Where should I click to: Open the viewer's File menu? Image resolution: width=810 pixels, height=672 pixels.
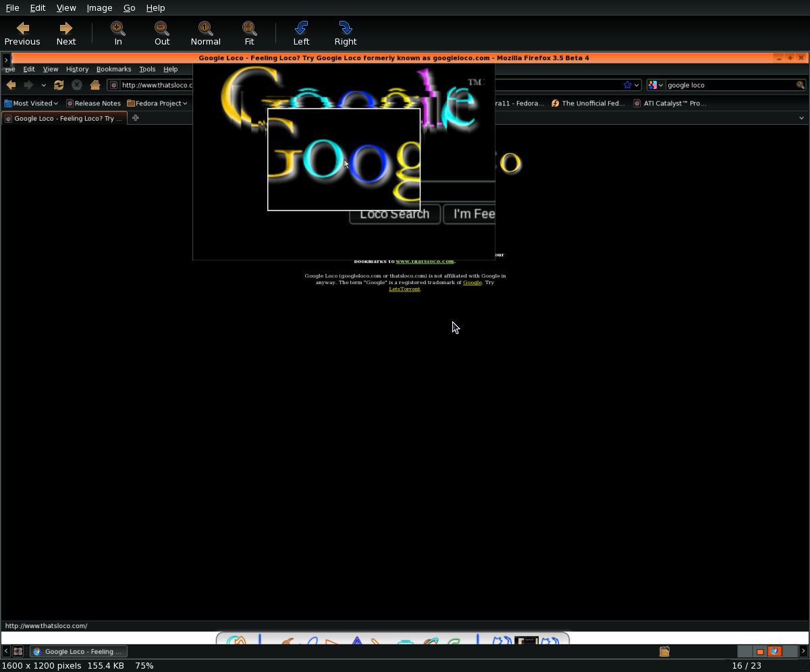[x=12, y=7]
